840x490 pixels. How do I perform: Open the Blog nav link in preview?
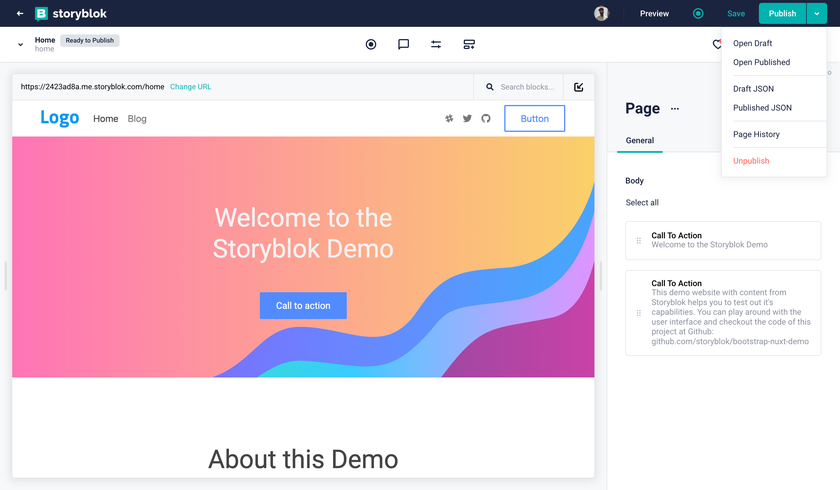click(x=137, y=119)
